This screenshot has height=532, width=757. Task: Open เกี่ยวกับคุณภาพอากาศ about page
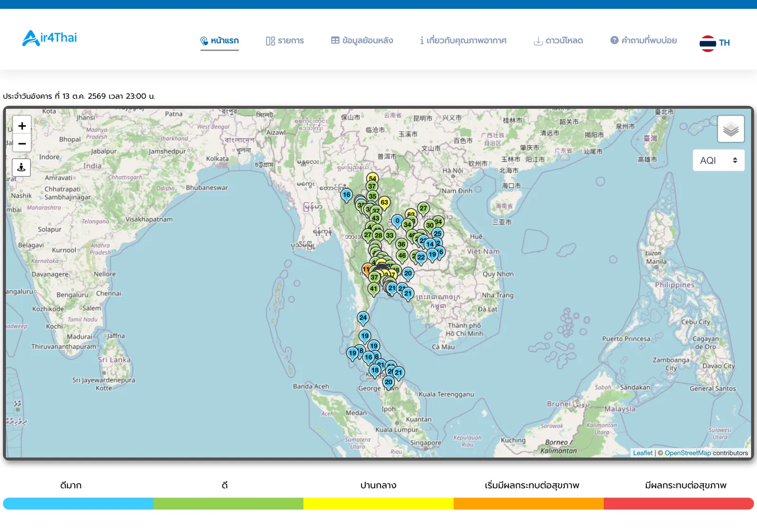tap(463, 41)
